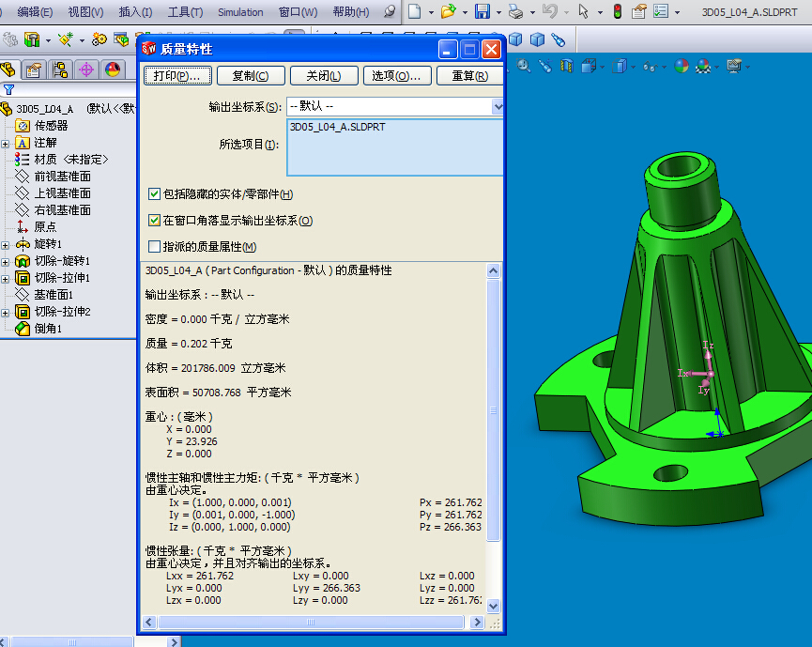Open the 工具(T) menu
Viewport: 812px width, 647px height.
pyautogui.click(x=185, y=12)
